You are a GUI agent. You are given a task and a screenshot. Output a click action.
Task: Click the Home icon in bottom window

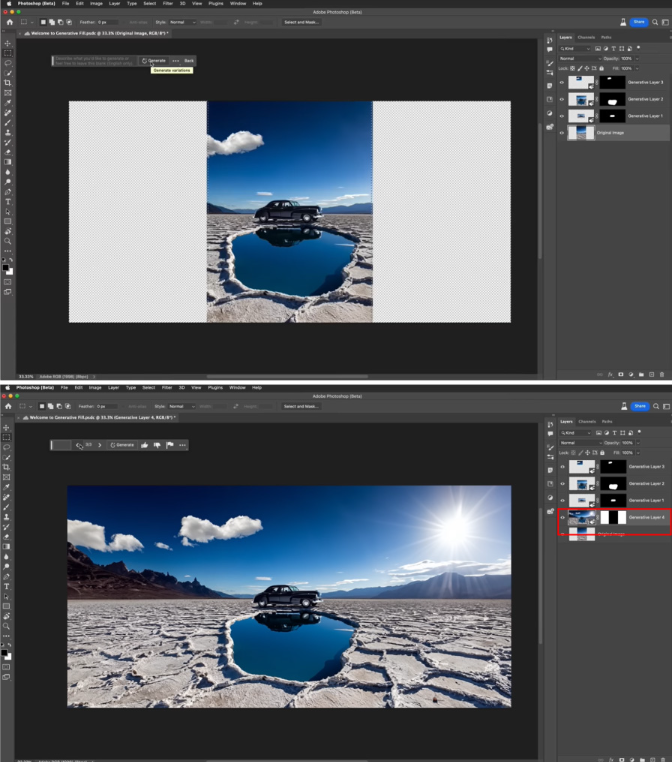pyautogui.click(x=8, y=406)
